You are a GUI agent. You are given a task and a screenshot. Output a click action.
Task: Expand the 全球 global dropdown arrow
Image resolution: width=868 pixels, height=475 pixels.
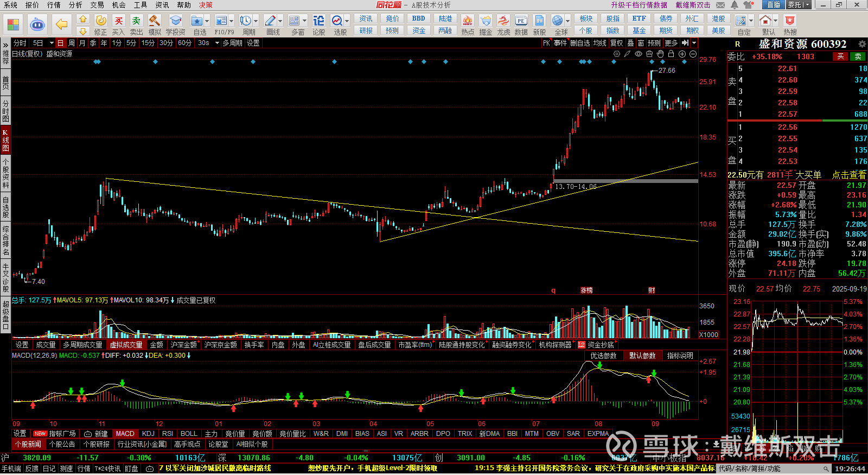click(x=567, y=21)
